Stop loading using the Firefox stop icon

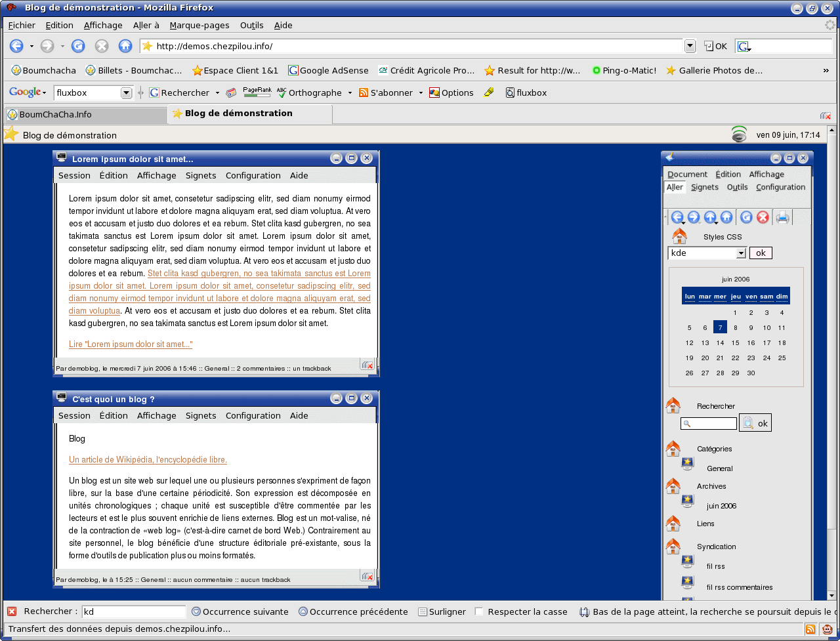click(101, 46)
